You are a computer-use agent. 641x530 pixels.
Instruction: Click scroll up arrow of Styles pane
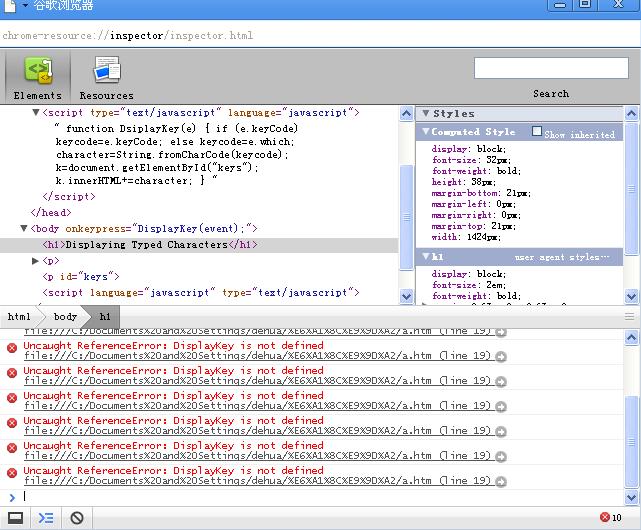point(631,113)
